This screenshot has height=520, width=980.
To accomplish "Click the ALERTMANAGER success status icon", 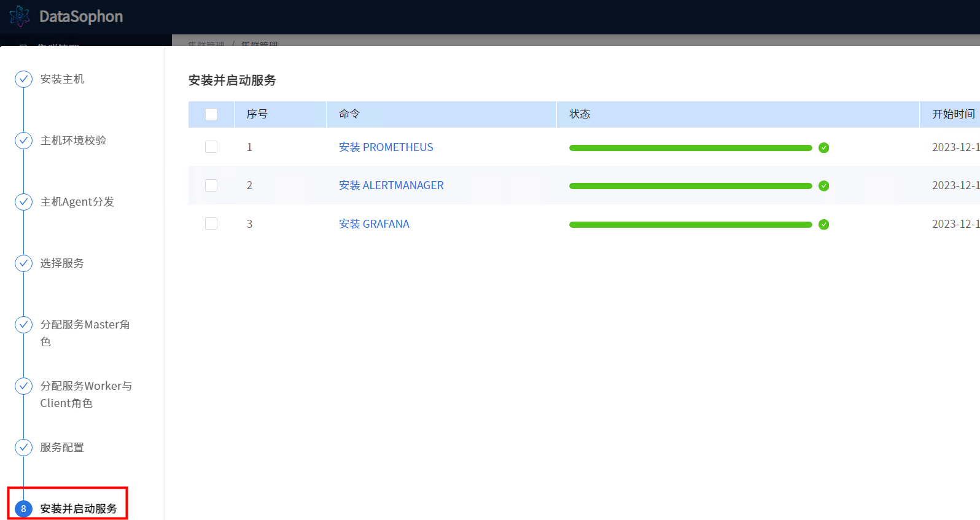I will click(x=824, y=186).
